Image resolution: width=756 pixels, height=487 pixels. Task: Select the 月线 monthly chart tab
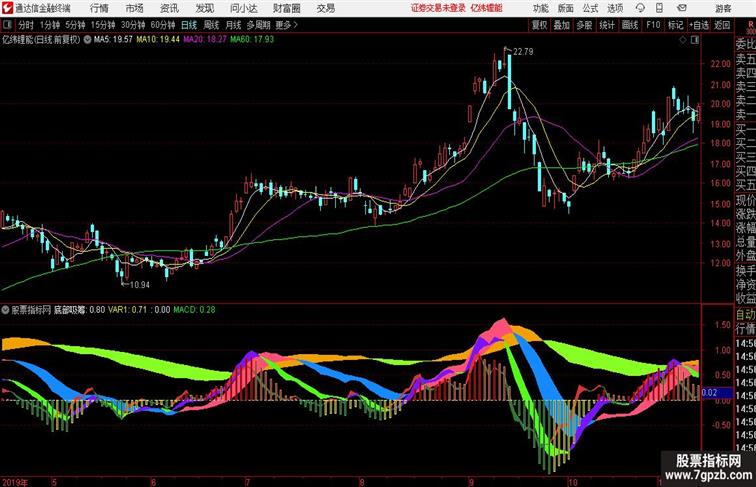(233, 25)
